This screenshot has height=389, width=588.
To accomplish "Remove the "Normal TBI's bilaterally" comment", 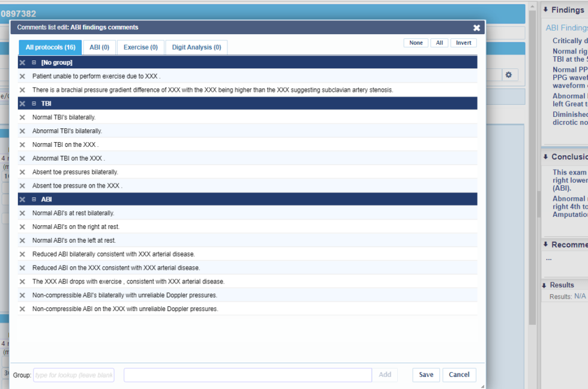I will point(22,117).
